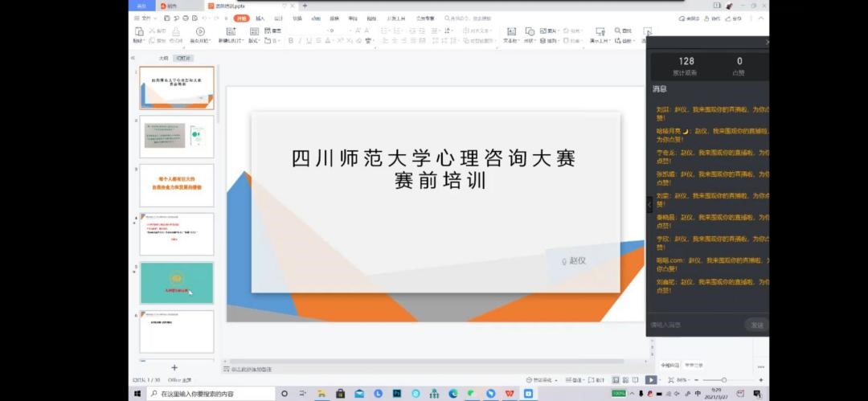Open the 文件 file menu dropdown
868x401 pixels.
pyautogui.click(x=145, y=18)
